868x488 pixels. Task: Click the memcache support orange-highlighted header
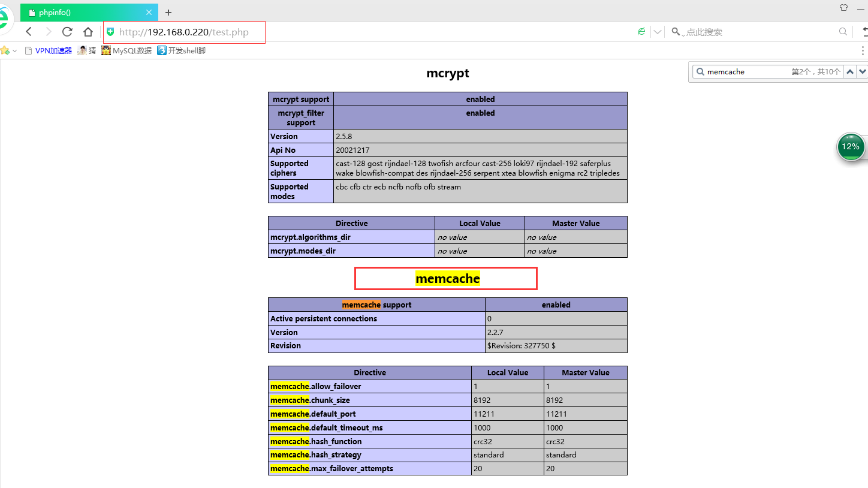click(376, 305)
